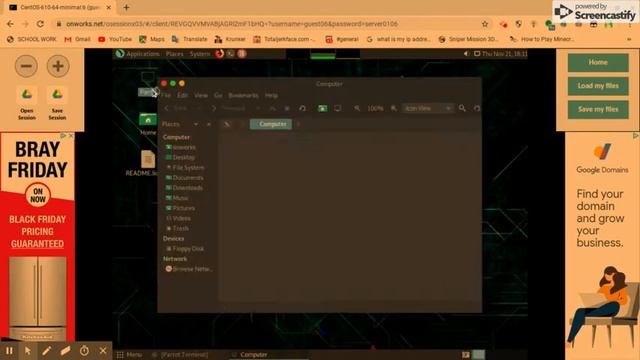
Task: Close the Places sidebar with X
Action: pyautogui.click(x=209, y=124)
